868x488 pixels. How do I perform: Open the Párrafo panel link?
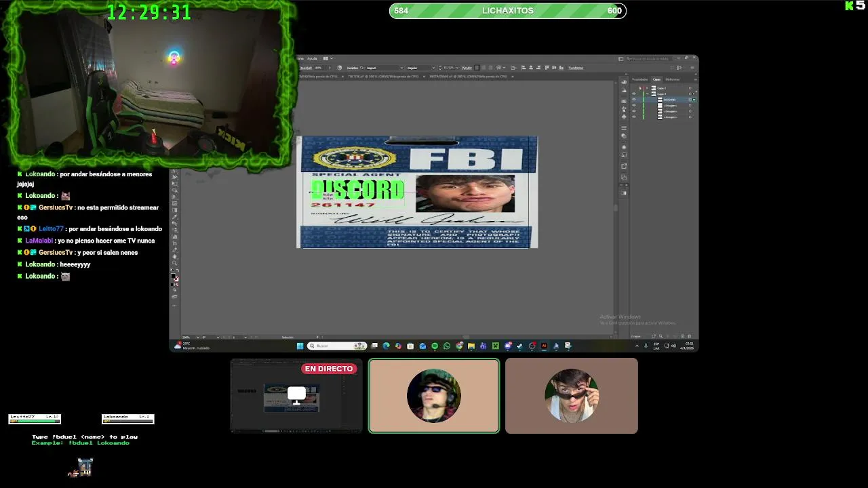click(467, 68)
